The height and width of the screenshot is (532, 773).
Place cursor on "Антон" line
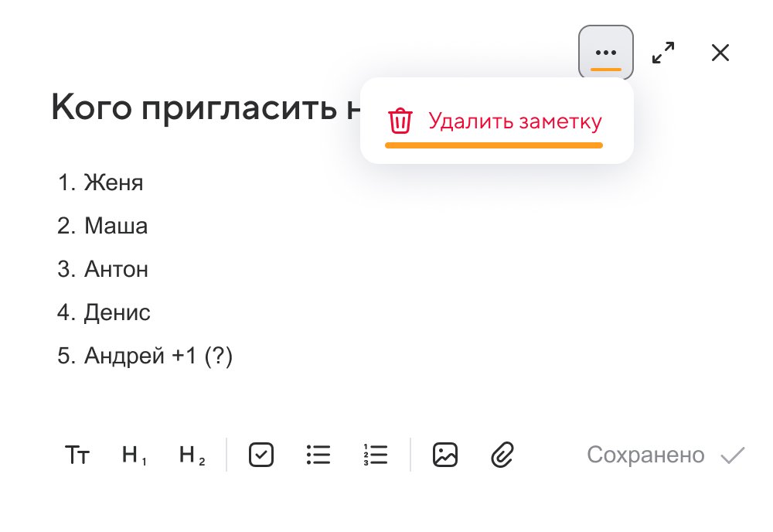tap(116, 270)
